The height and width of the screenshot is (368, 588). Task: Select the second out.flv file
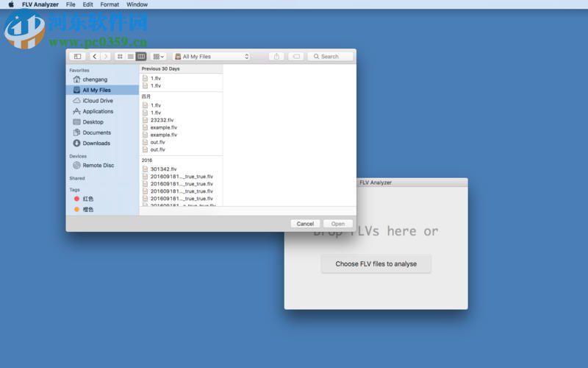(x=181, y=149)
